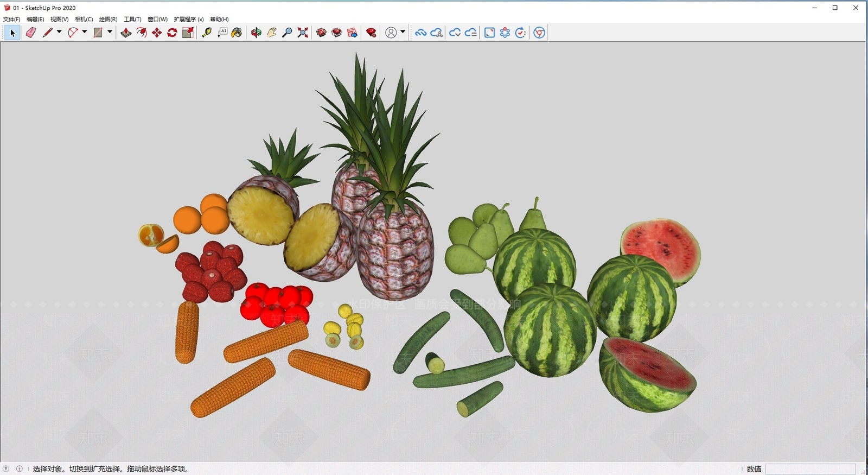Choose the Offset tool
This screenshot has width=868, height=475.
click(142, 33)
